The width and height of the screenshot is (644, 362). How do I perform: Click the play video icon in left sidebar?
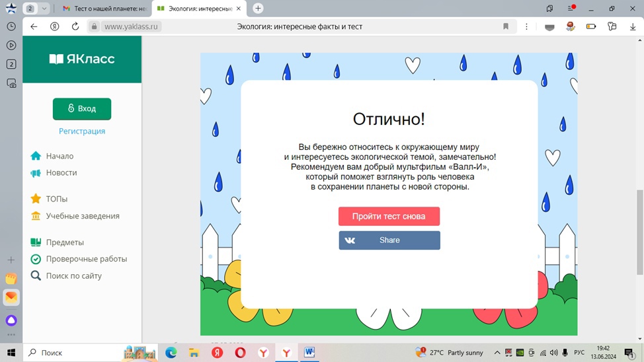11,45
